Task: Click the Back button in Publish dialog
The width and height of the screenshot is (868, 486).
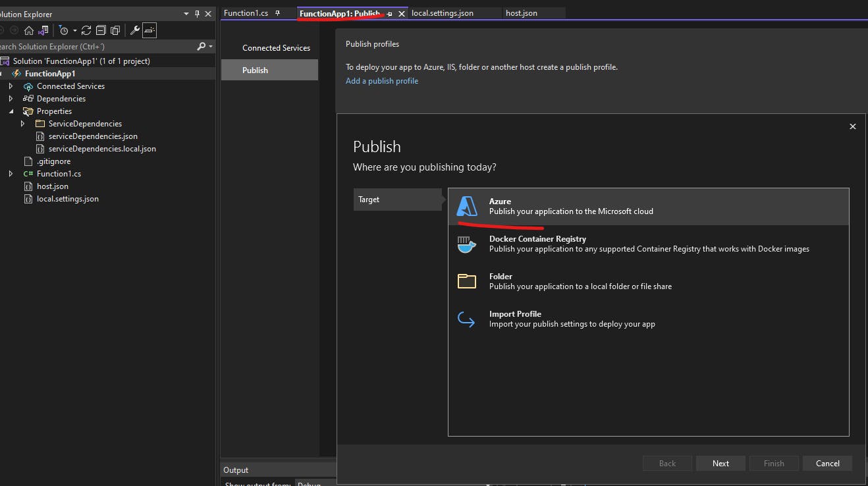Action: pos(667,463)
